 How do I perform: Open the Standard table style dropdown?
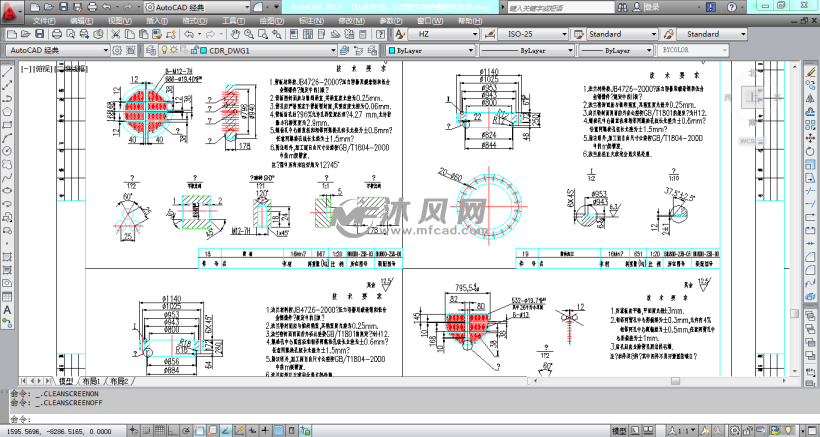622,34
